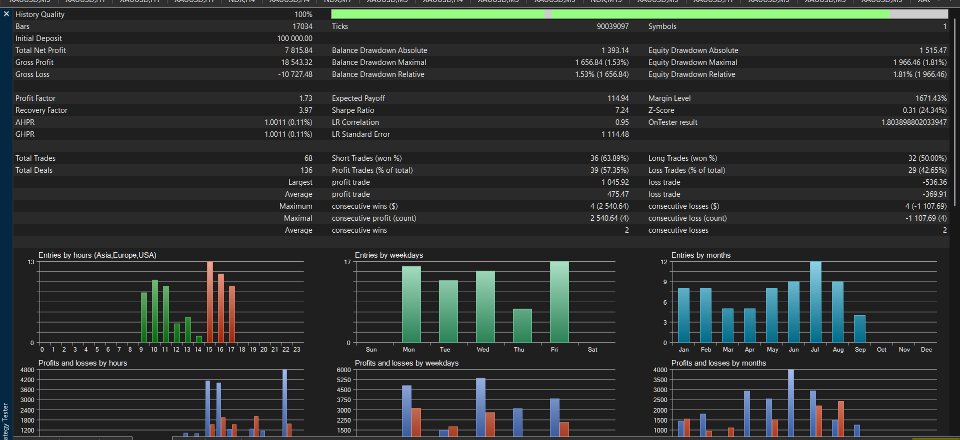
Task: Select the Sharpe Ratio value 7.24
Action: coord(622,110)
